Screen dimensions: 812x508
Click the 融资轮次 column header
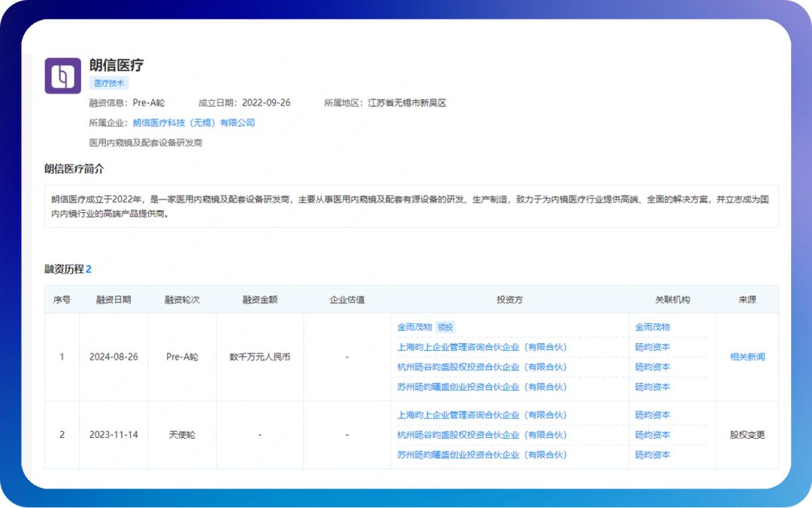[x=182, y=300]
